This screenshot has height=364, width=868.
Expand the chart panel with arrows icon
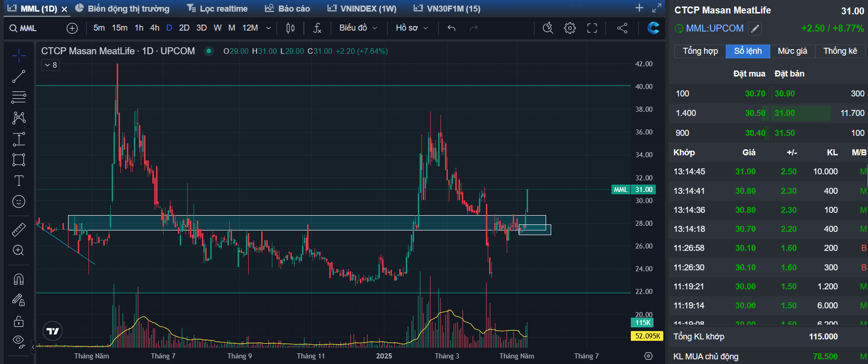click(657, 8)
